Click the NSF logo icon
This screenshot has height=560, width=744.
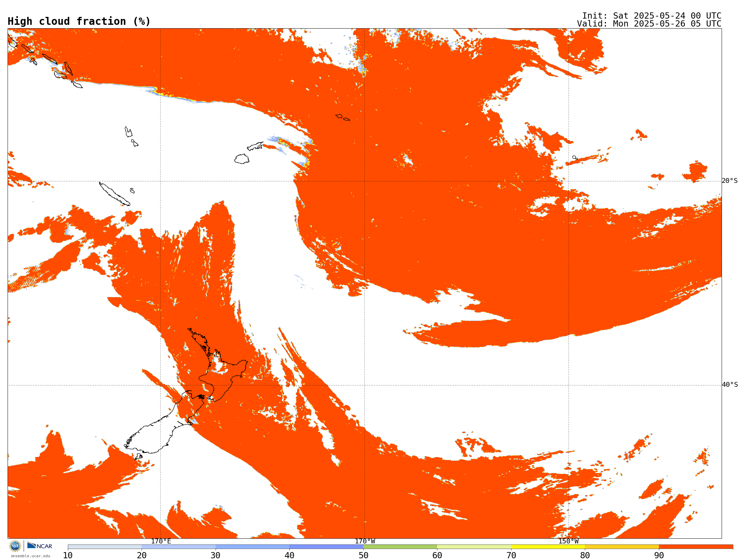pos(15,546)
